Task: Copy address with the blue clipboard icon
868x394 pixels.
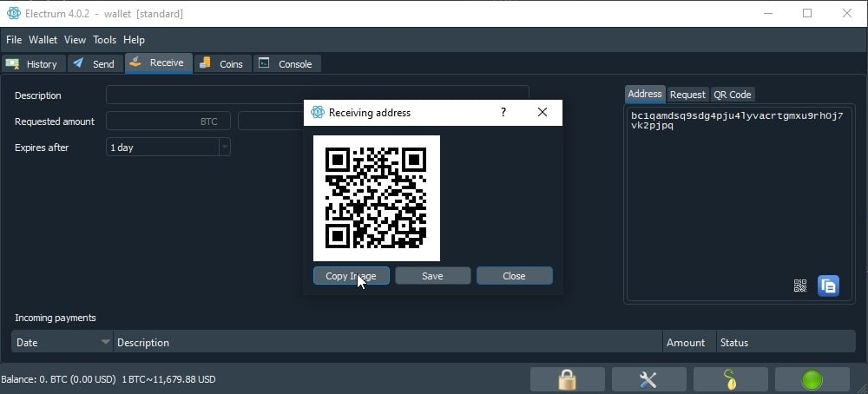Action: tap(828, 286)
